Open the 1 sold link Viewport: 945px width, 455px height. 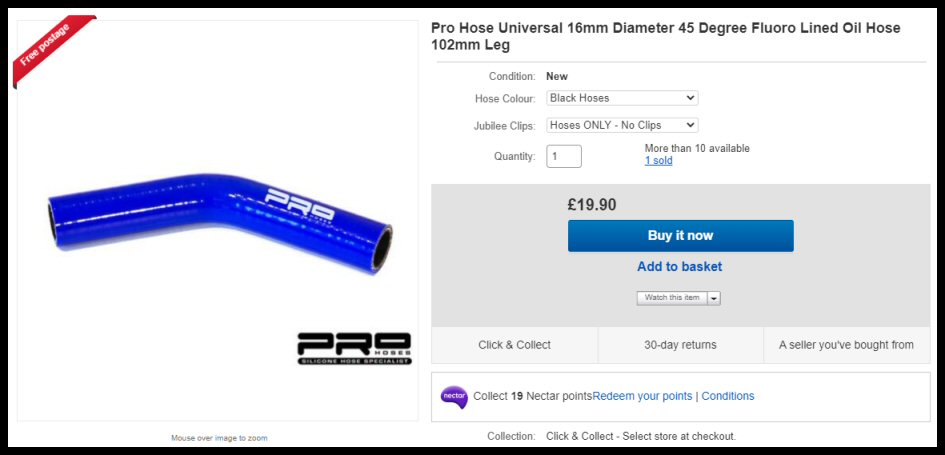[658, 161]
